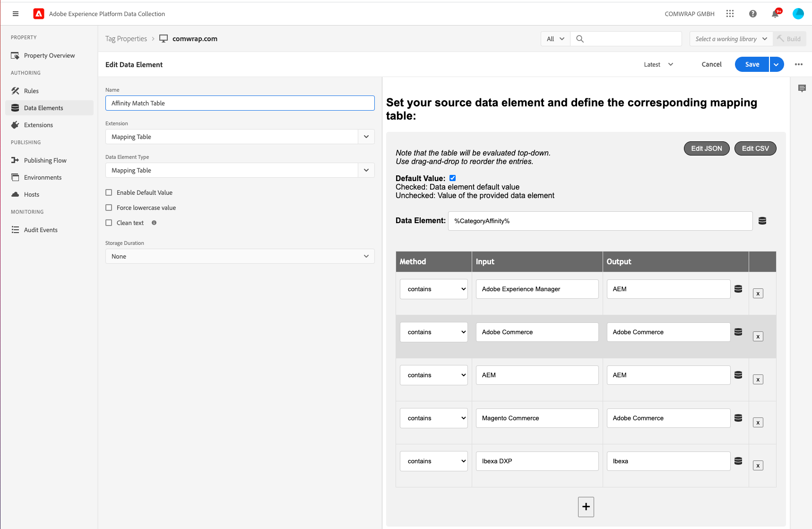Edit the Ibexa output cell
This screenshot has width=812, height=529.
click(668, 461)
